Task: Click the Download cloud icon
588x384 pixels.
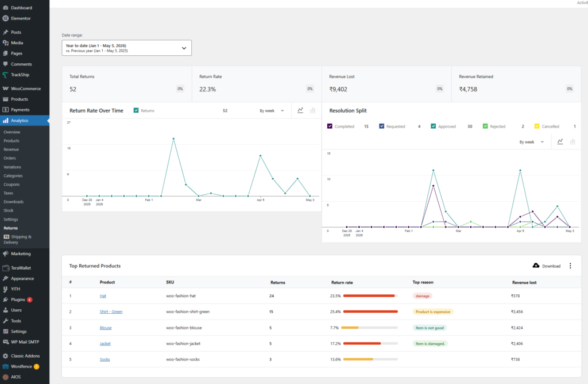Action: (x=536, y=266)
